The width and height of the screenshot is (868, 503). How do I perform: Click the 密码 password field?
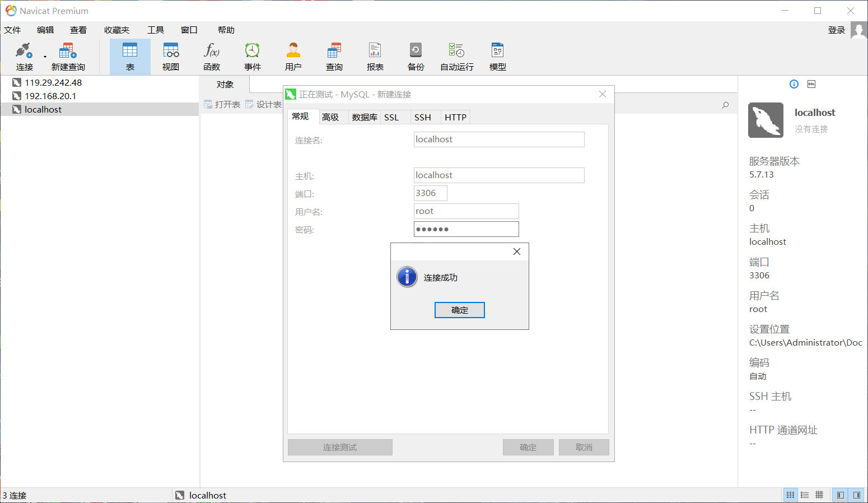[x=466, y=229]
